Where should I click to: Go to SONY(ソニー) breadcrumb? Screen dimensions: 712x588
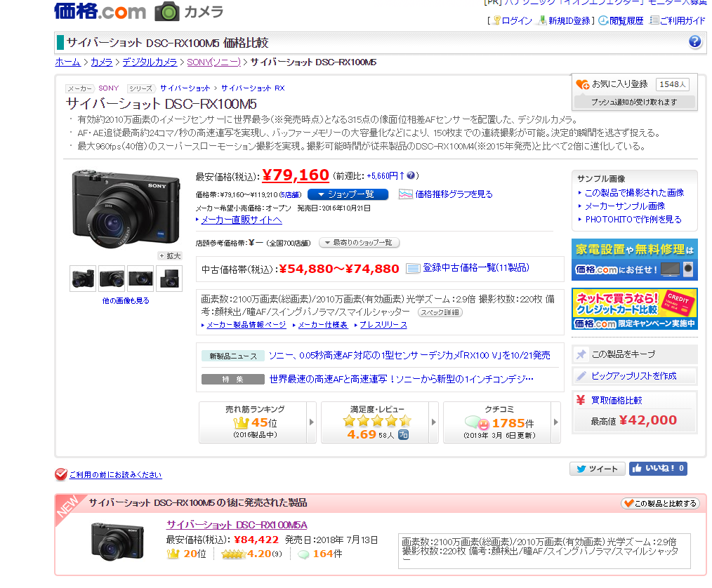pos(213,62)
